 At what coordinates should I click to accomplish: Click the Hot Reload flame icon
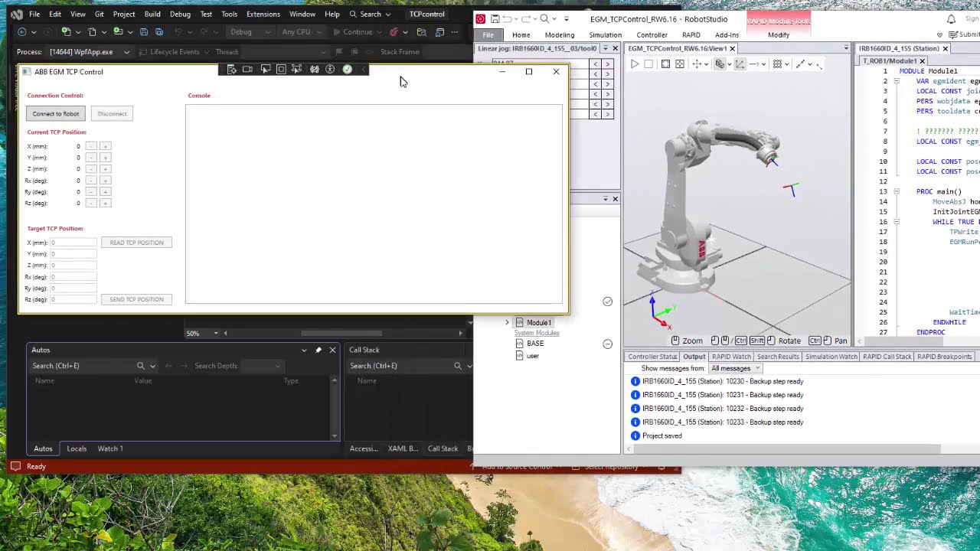tap(394, 32)
